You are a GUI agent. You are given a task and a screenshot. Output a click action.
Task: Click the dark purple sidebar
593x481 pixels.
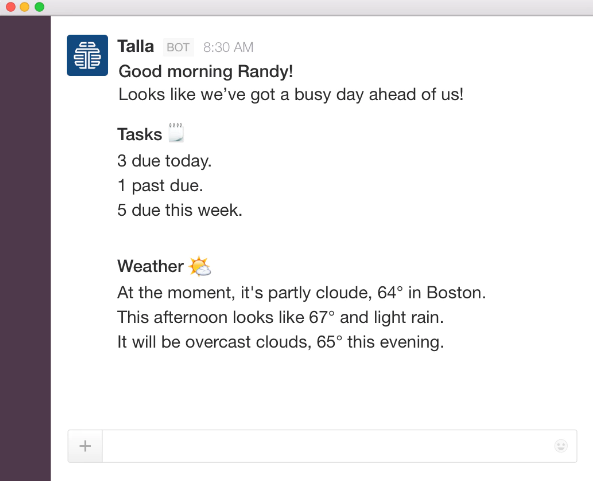(25, 248)
